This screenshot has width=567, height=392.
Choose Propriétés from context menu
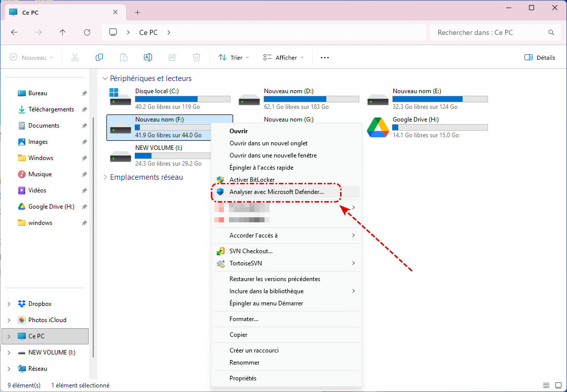pyautogui.click(x=243, y=378)
